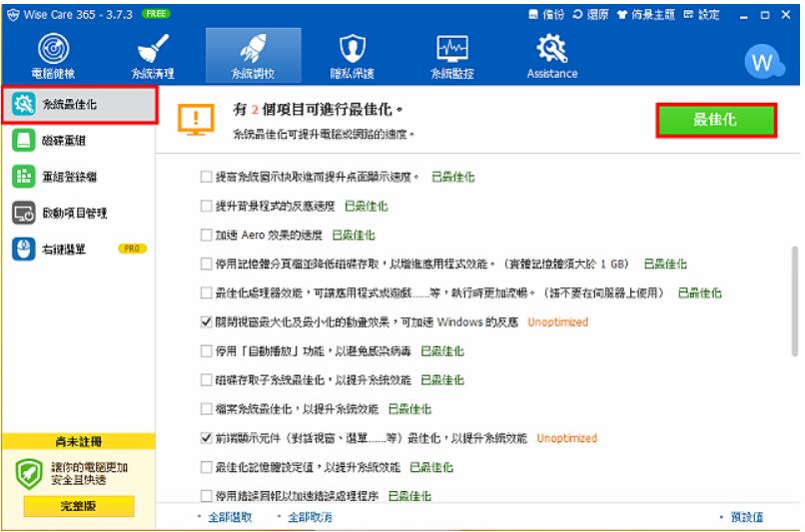
Task: Select the registry defrag sidebar icon
Action: click(x=23, y=177)
